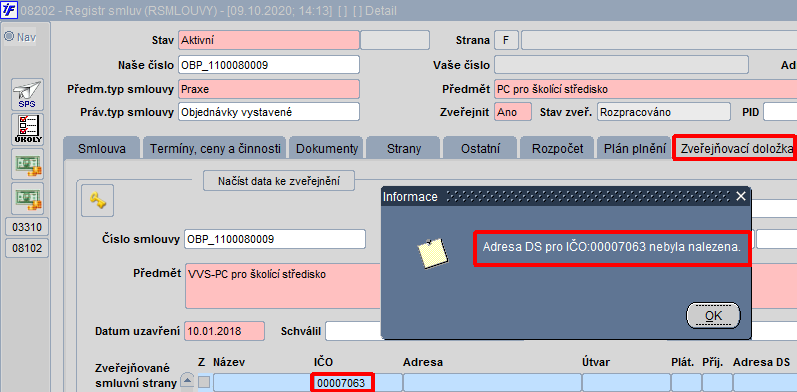797x392 pixels.
Task: Select the Zveřejňovací doložka tab
Action: coord(736,149)
